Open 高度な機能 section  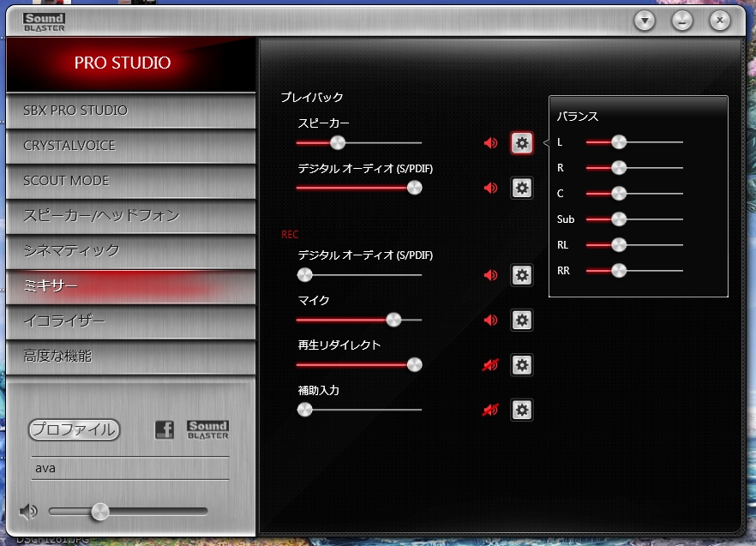[x=130, y=357]
